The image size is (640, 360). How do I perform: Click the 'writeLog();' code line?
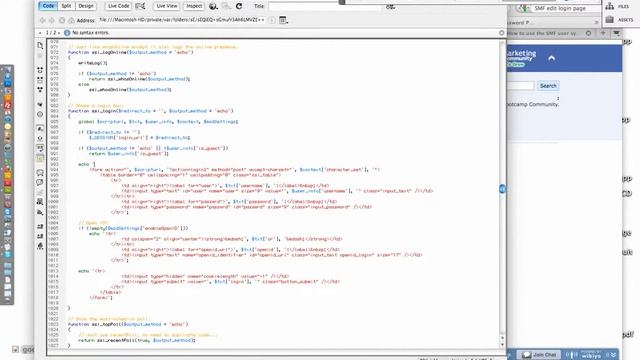coord(93,63)
